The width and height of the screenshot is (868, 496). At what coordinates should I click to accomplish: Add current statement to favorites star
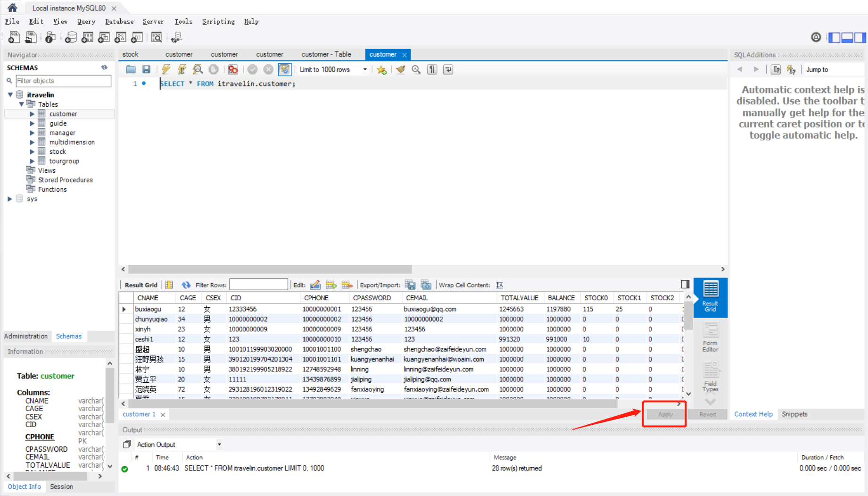381,69
